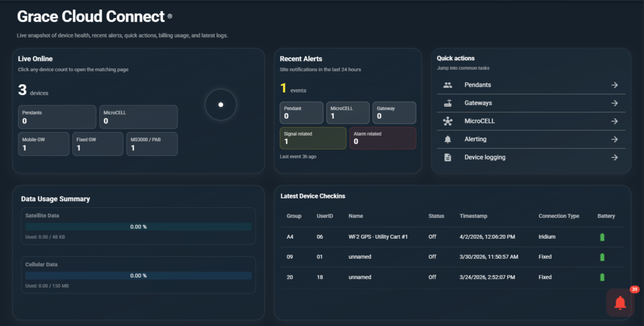
Task: Click the Timestamp column header
Action: tap(474, 216)
